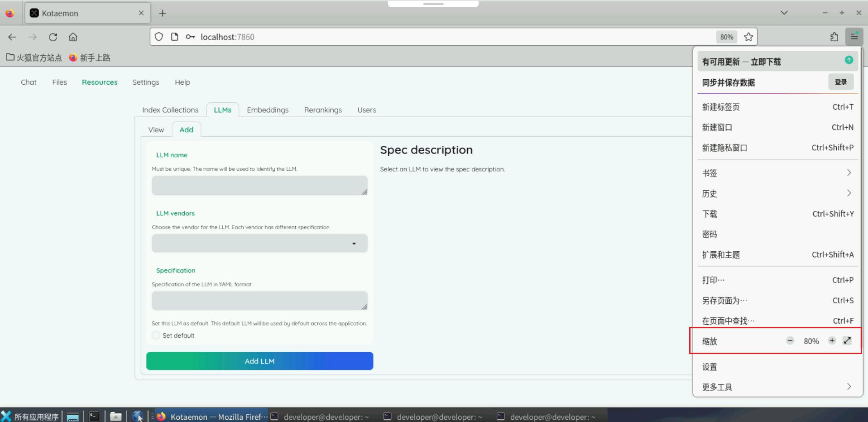The image size is (868, 422).
Task: Open the Help tab
Action: (x=182, y=82)
